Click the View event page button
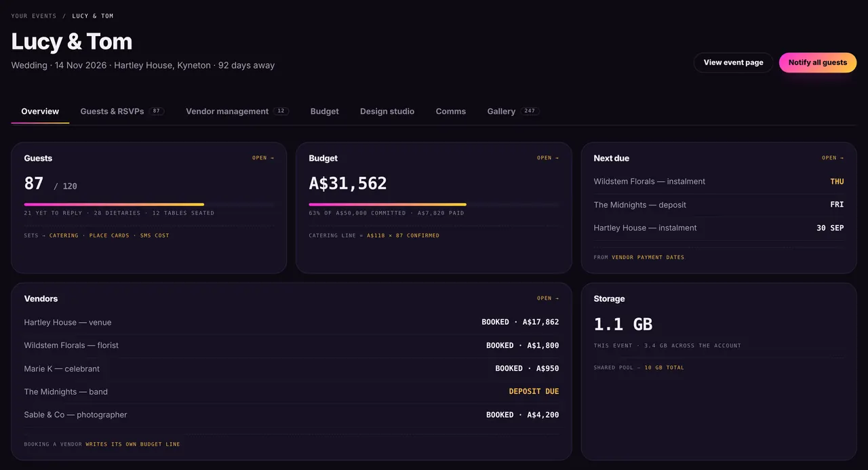868x470 pixels. click(x=733, y=62)
